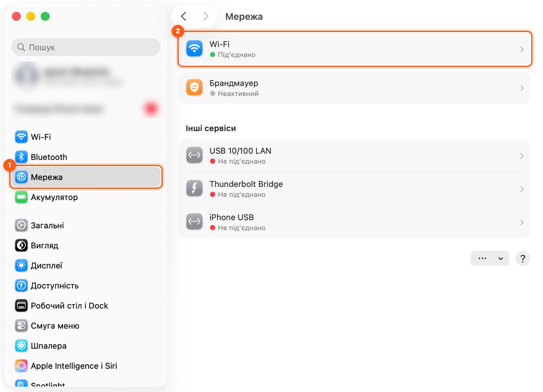The width and height of the screenshot is (543, 392).
Task: Select the Мережа globe icon in sidebar
Action: pos(22,177)
